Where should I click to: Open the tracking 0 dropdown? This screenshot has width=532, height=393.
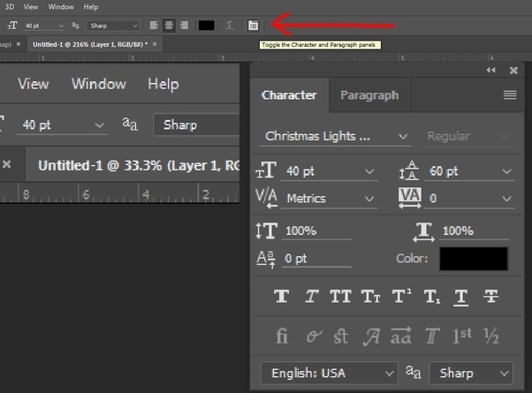469,199
